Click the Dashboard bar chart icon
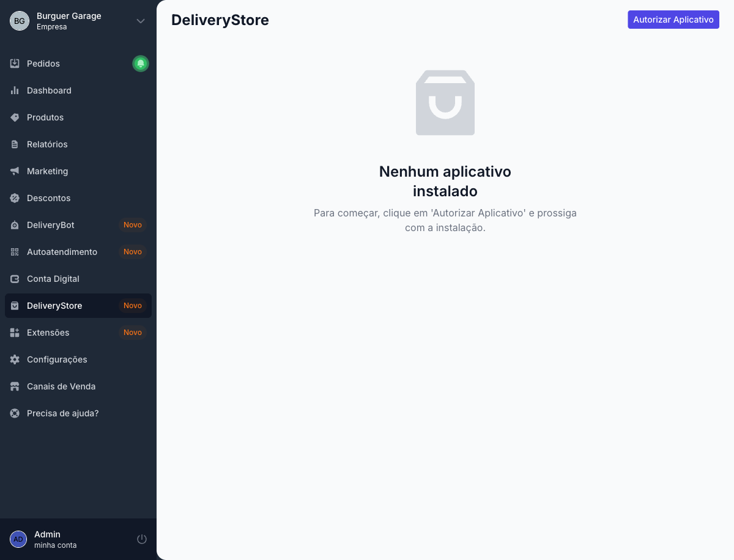The width and height of the screenshot is (734, 560). (15, 90)
